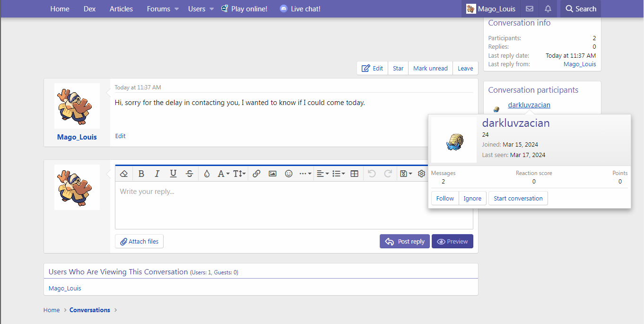Toggle italic text formatting
644x324 pixels.
[157, 174]
